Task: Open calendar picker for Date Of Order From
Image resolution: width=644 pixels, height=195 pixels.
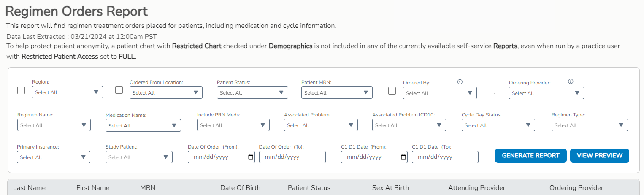Action: tap(251, 157)
